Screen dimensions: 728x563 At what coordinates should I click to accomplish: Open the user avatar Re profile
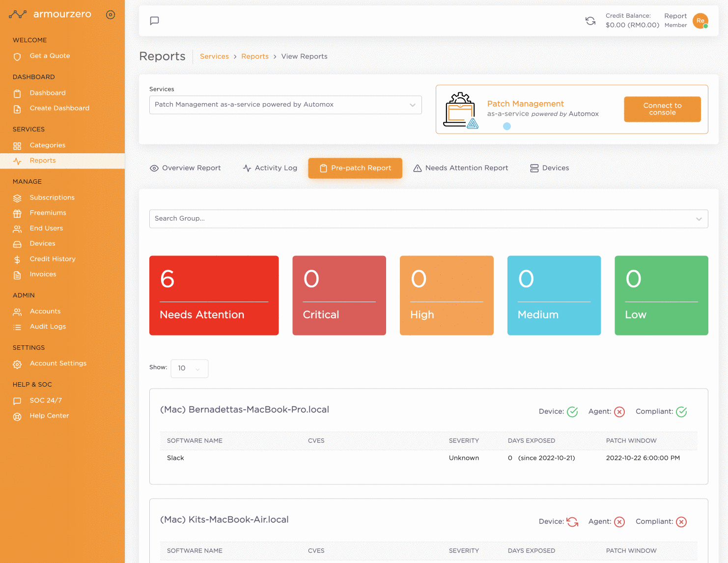700,21
